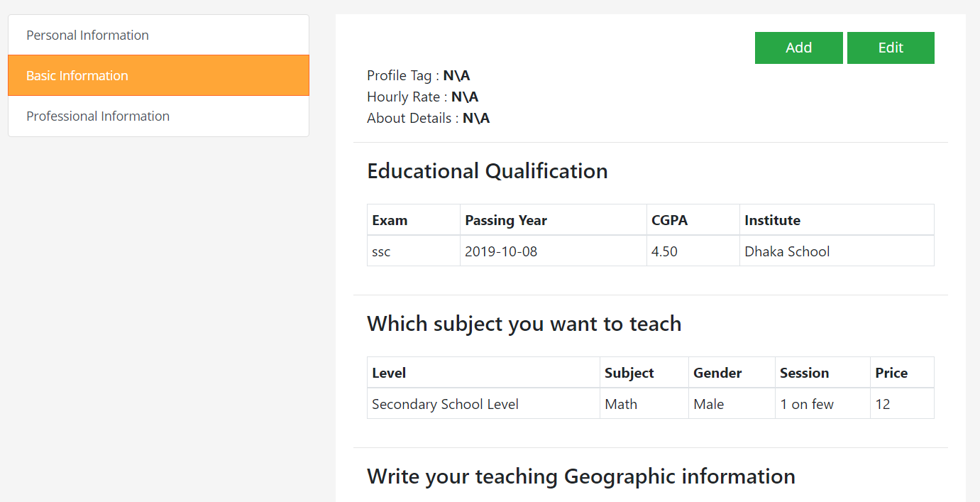Screen dimensions: 980x502
Task: Select the Exam column header
Action: coord(414,220)
